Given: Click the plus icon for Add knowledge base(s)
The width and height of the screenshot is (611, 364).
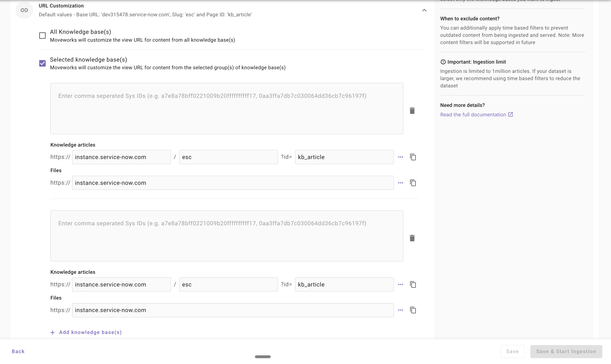Looking at the screenshot, I should coord(53,332).
